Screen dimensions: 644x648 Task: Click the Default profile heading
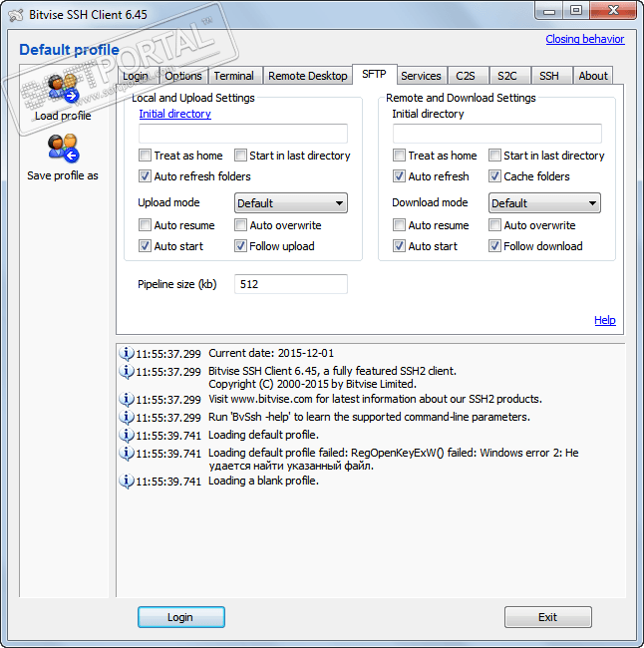click(69, 50)
